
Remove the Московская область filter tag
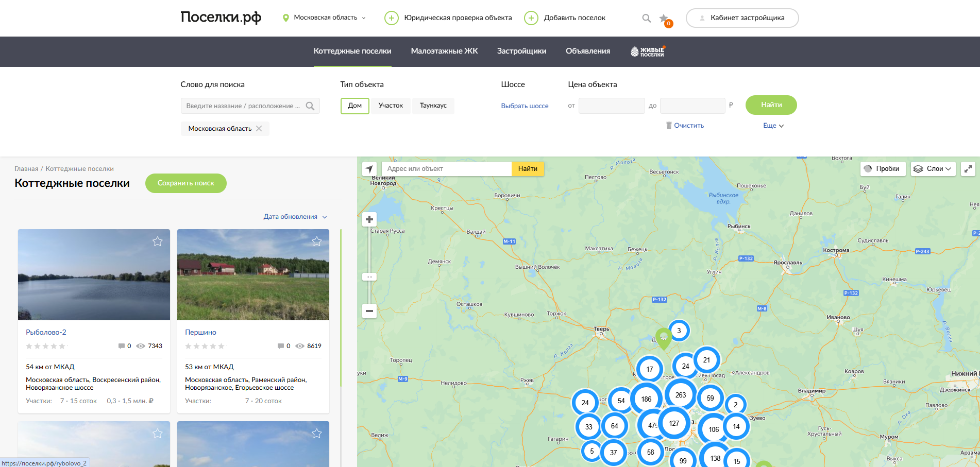259,129
